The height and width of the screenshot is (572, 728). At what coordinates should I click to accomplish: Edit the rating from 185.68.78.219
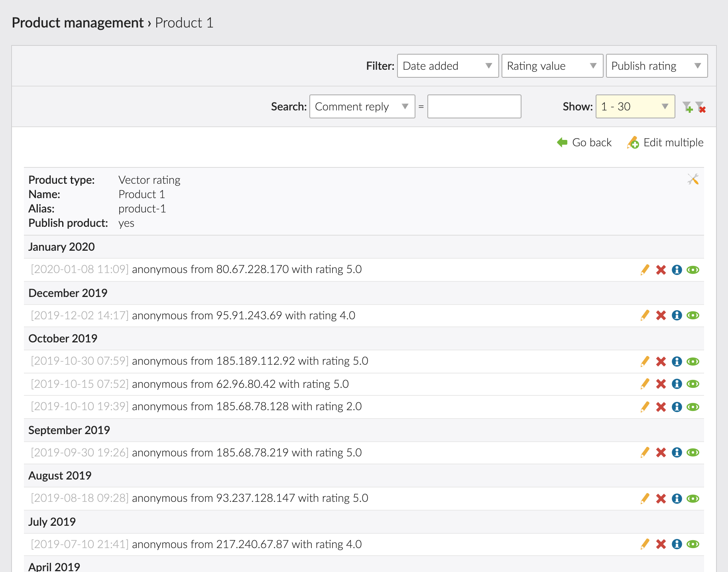click(x=645, y=452)
